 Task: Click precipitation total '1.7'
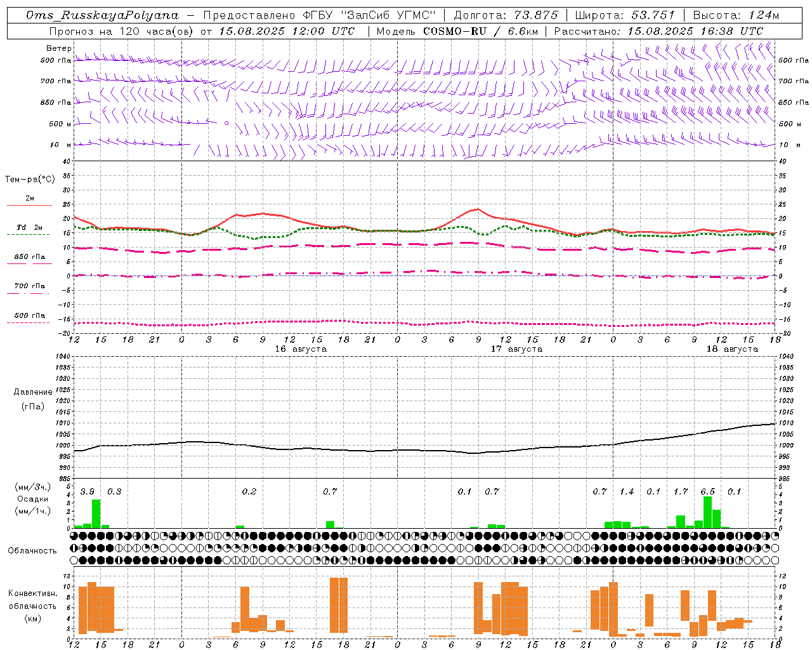[681, 492]
